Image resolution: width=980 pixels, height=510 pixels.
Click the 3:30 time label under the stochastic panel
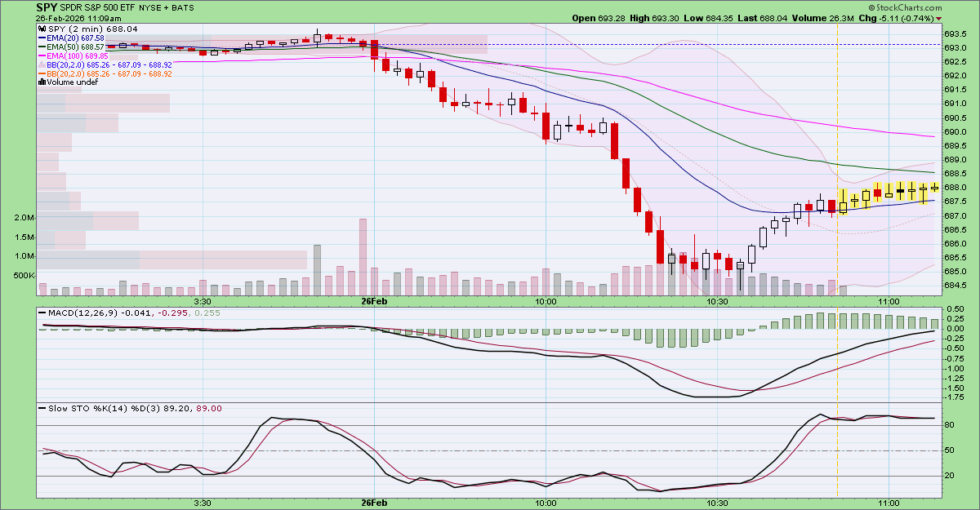[x=203, y=503]
